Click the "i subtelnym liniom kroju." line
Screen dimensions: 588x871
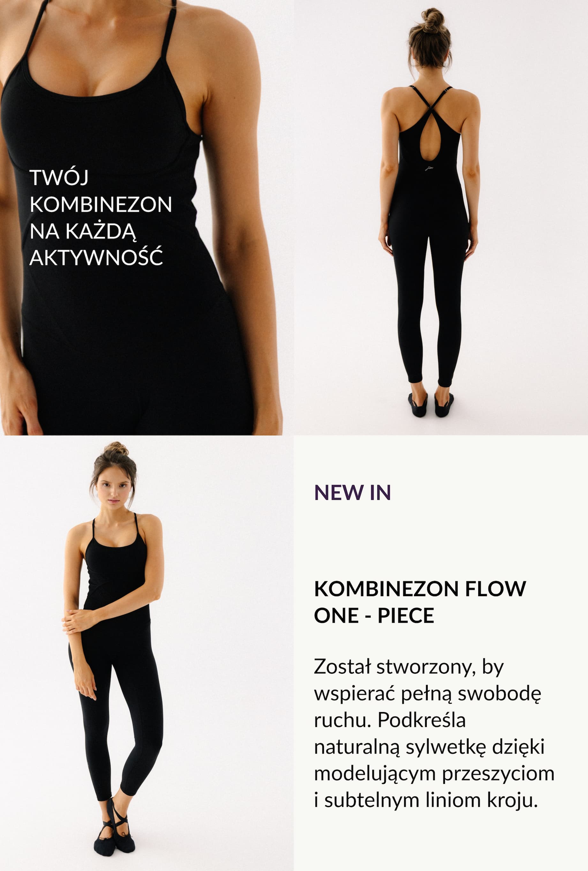[426, 800]
